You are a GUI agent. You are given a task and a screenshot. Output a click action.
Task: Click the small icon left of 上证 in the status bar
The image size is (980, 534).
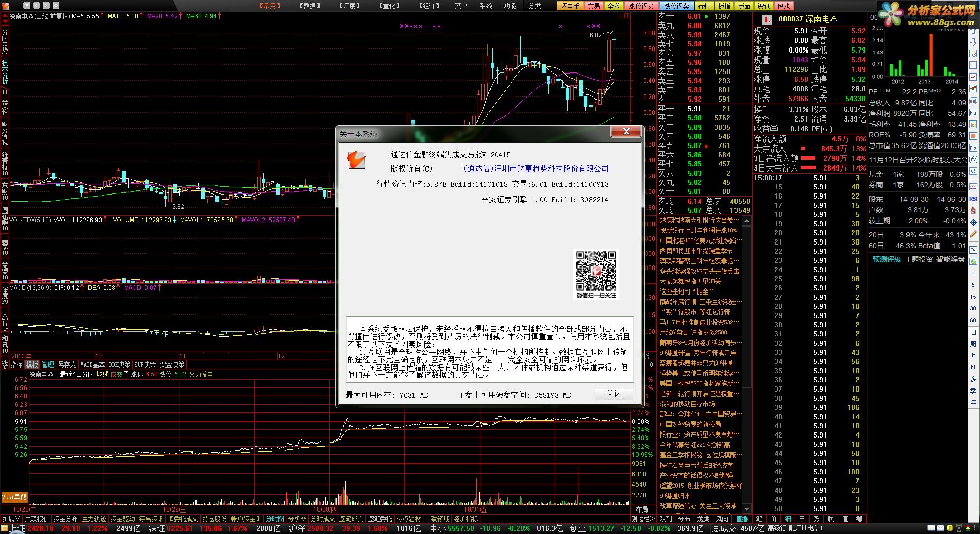point(5,529)
